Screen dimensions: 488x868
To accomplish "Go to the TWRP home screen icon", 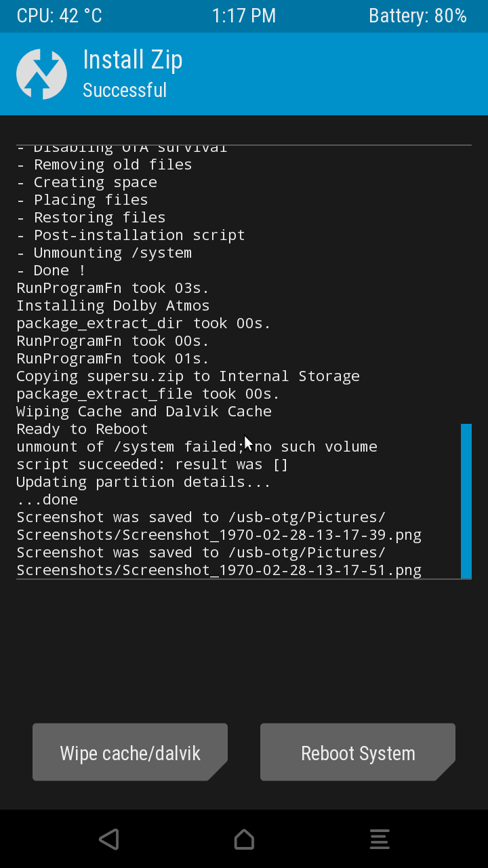I will (244, 839).
